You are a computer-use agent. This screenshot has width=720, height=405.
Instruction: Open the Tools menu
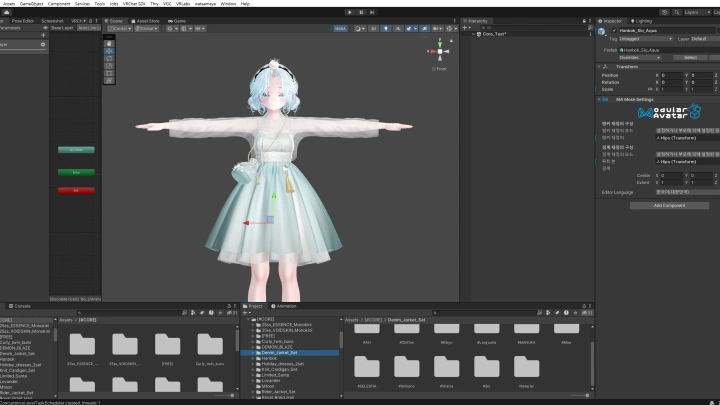100,4
